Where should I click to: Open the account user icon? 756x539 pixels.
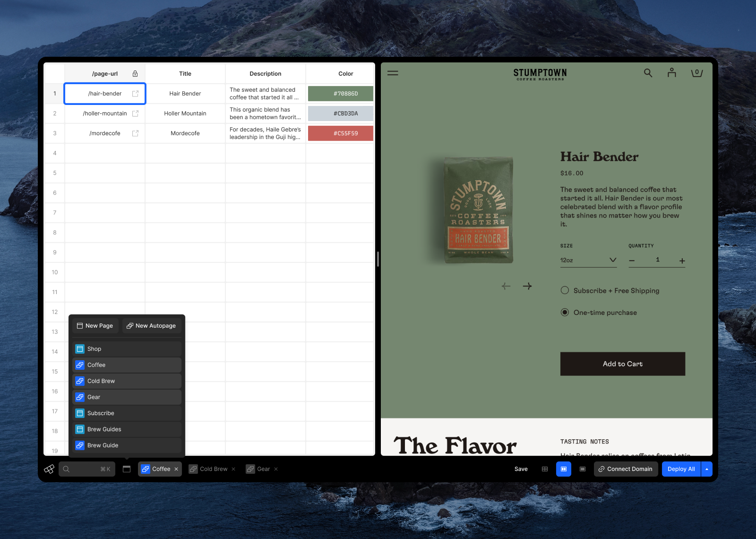point(671,73)
